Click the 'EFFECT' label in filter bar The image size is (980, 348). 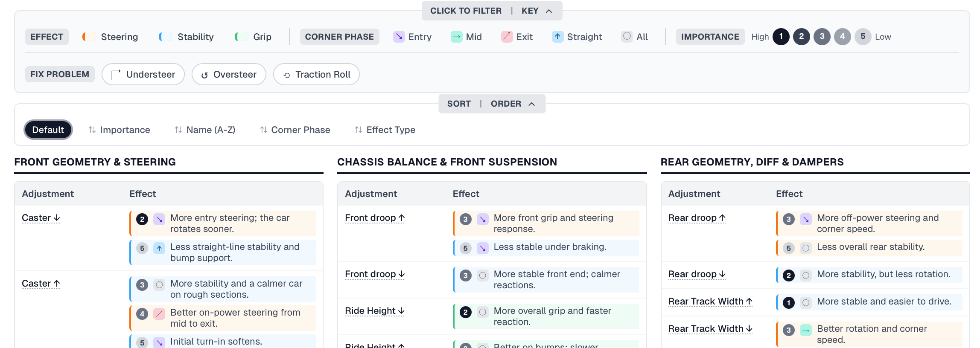pos(47,37)
